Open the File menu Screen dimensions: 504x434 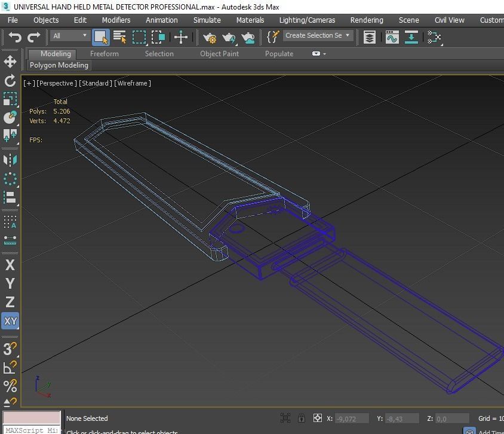[13, 20]
